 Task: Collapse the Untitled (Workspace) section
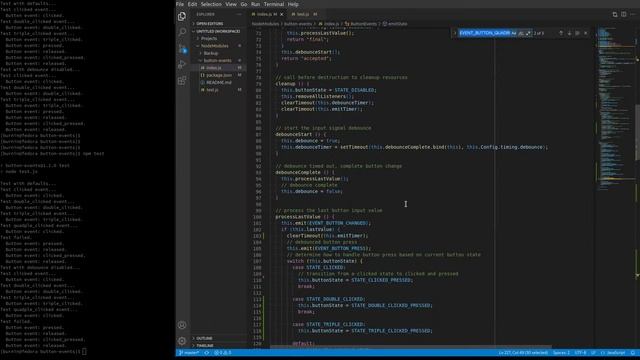(218, 31)
